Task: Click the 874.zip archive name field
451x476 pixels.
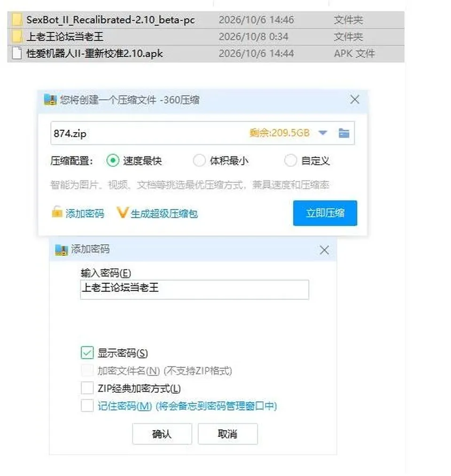Action: pos(202,133)
